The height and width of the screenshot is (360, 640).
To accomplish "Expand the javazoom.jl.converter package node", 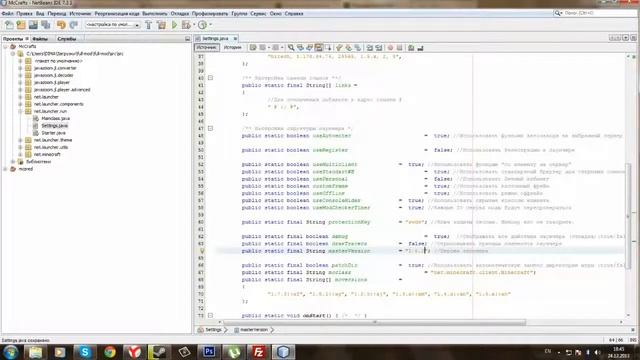I will coord(20,68).
